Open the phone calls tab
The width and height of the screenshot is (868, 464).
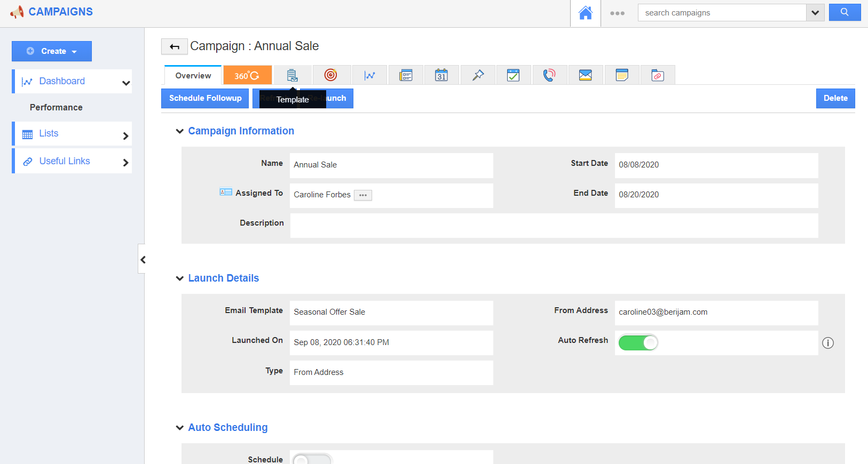click(549, 75)
